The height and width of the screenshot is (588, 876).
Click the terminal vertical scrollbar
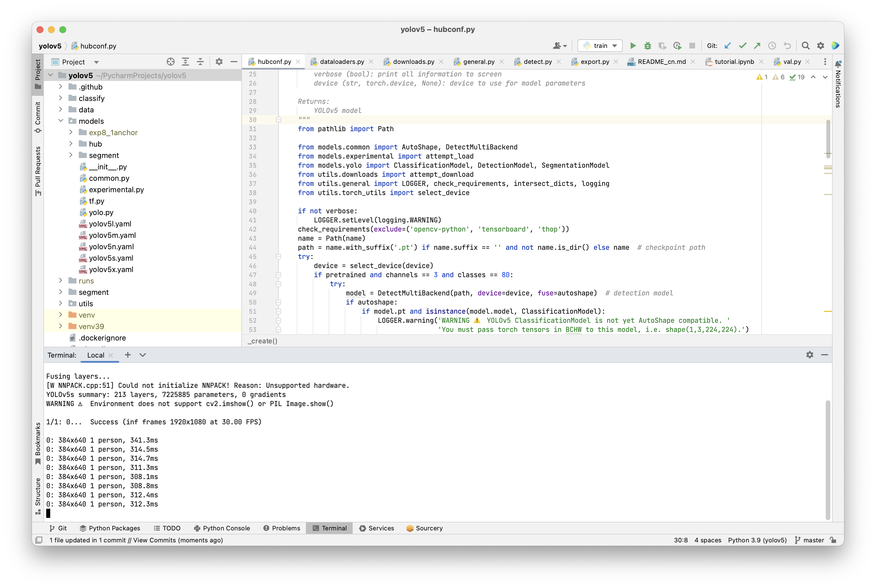pyautogui.click(x=827, y=459)
